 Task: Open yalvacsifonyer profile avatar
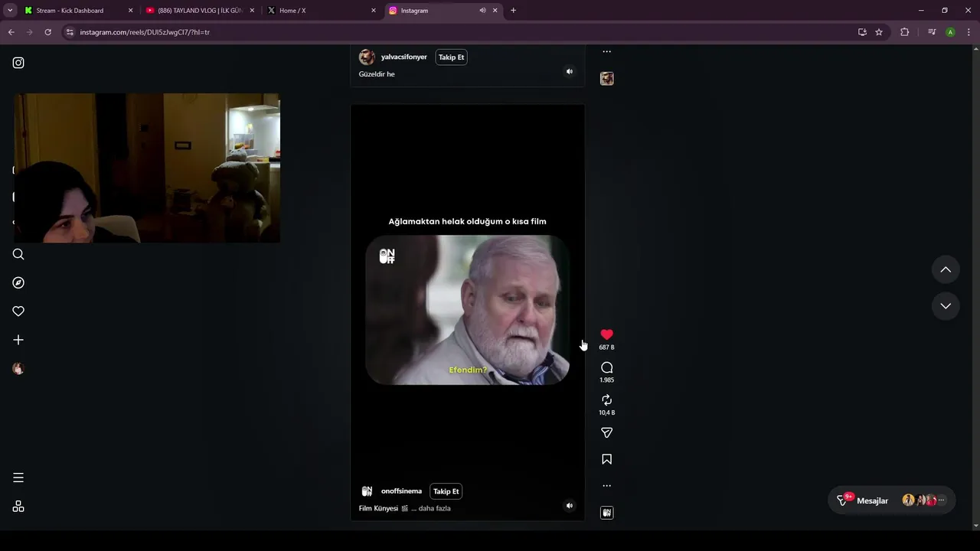click(367, 57)
